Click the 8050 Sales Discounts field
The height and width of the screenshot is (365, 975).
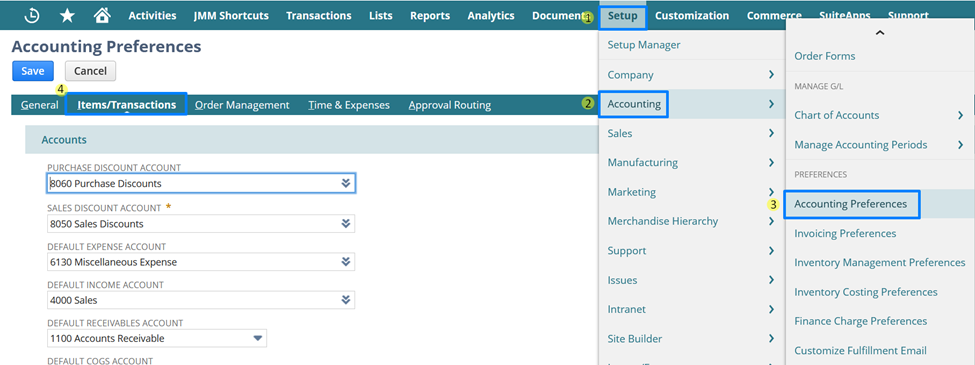click(201, 224)
